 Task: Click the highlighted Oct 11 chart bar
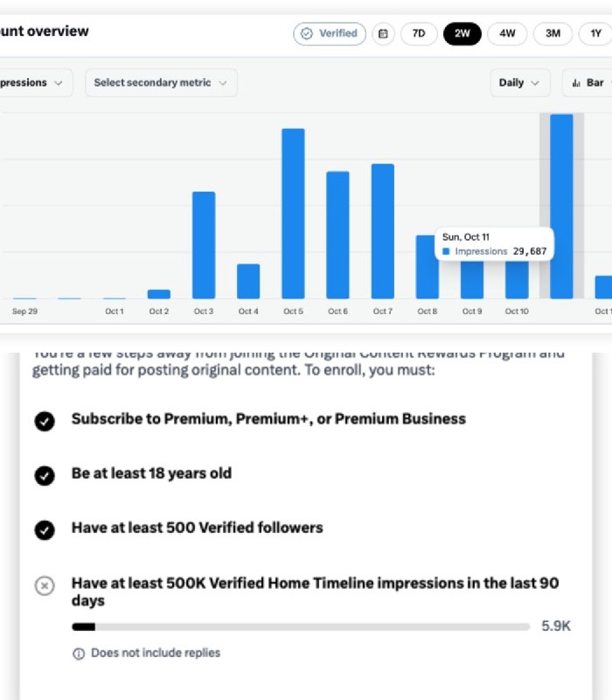coord(561,206)
